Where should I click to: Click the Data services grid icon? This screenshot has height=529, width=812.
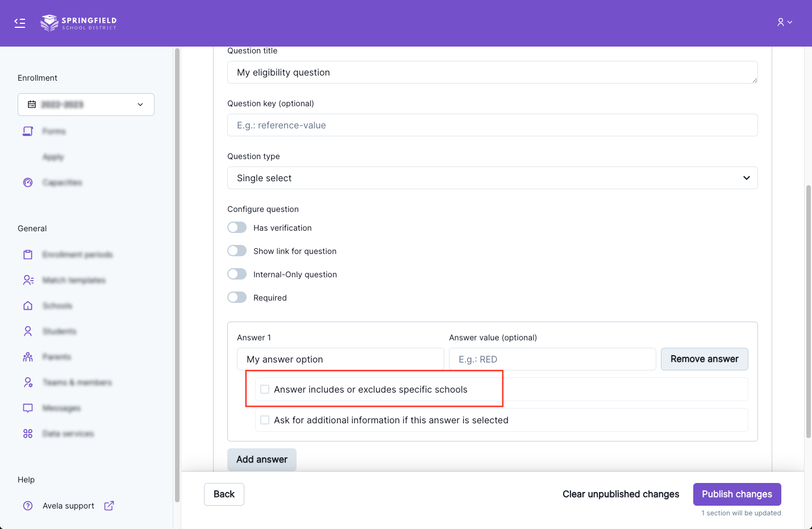pyautogui.click(x=28, y=434)
